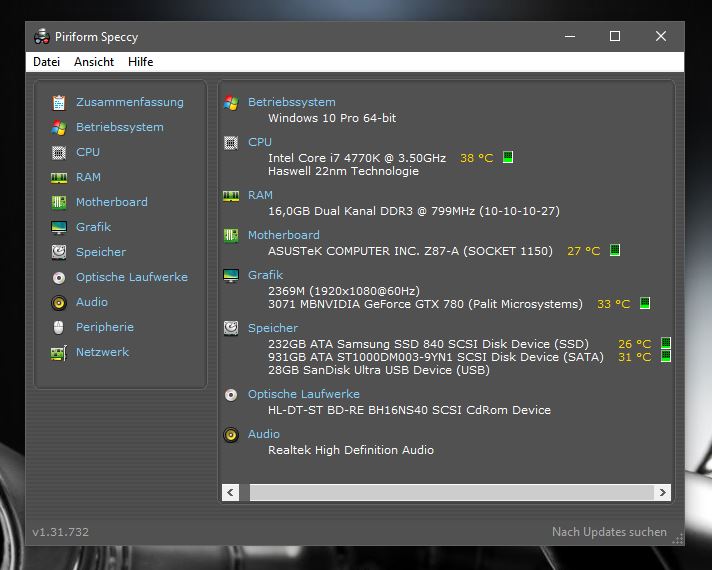Click the Grafik monitor icon in sidebar

pyautogui.click(x=59, y=227)
